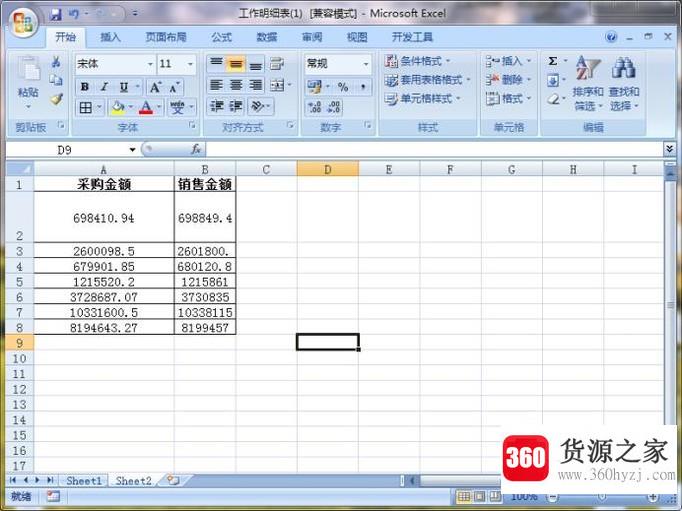The height and width of the screenshot is (511, 682).
Task: Click the paste clipboard icon
Action: [x=28, y=70]
